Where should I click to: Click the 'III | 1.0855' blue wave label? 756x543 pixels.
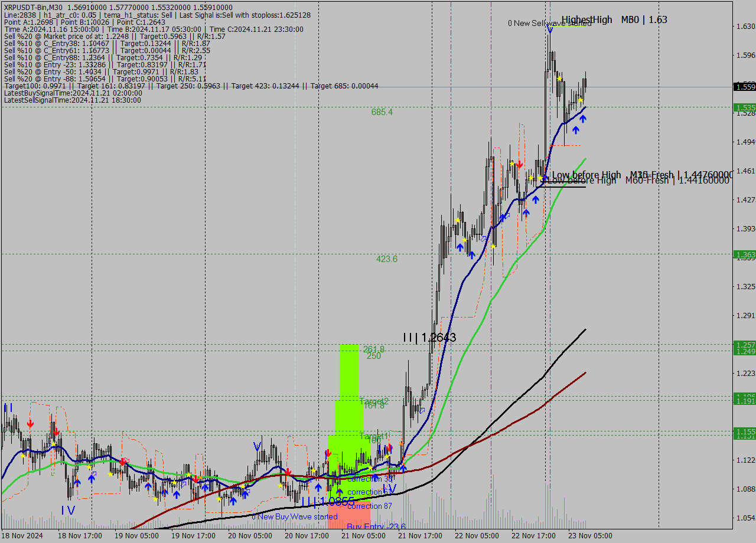point(328,502)
